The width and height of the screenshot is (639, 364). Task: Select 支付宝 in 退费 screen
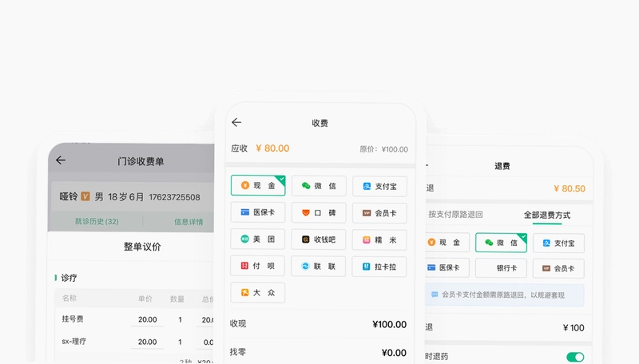click(x=558, y=243)
